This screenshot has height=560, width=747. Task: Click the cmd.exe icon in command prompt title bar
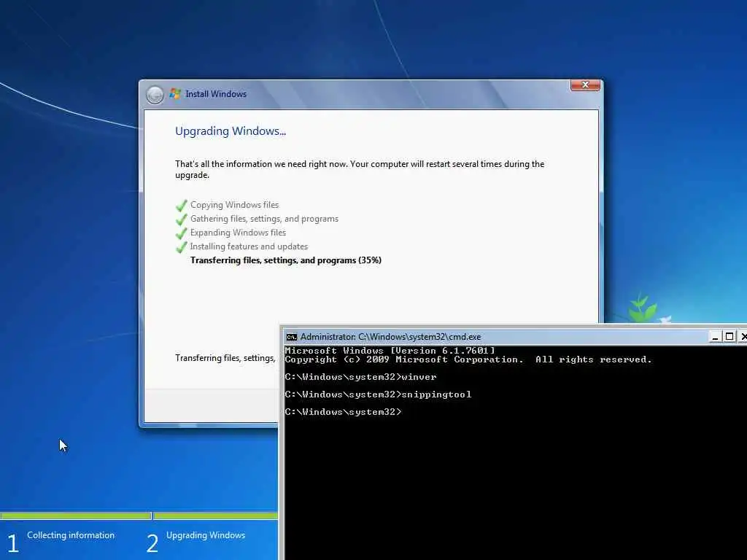point(291,337)
